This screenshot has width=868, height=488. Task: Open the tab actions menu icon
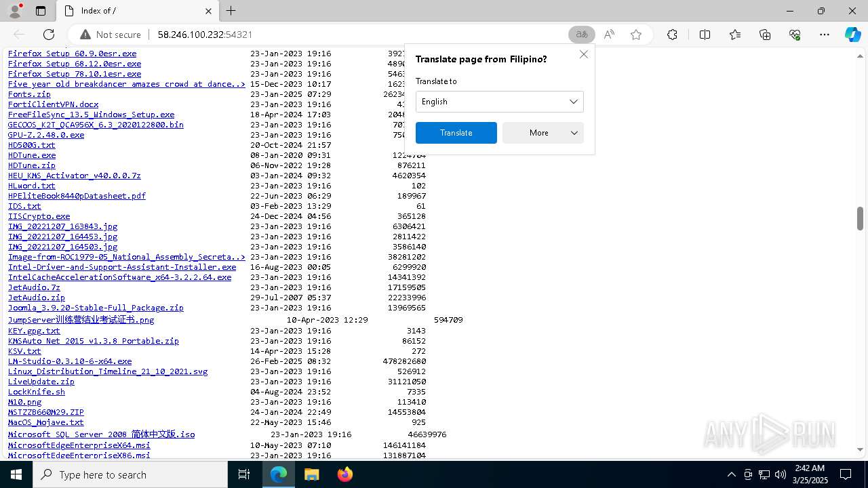[x=41, y=11]
